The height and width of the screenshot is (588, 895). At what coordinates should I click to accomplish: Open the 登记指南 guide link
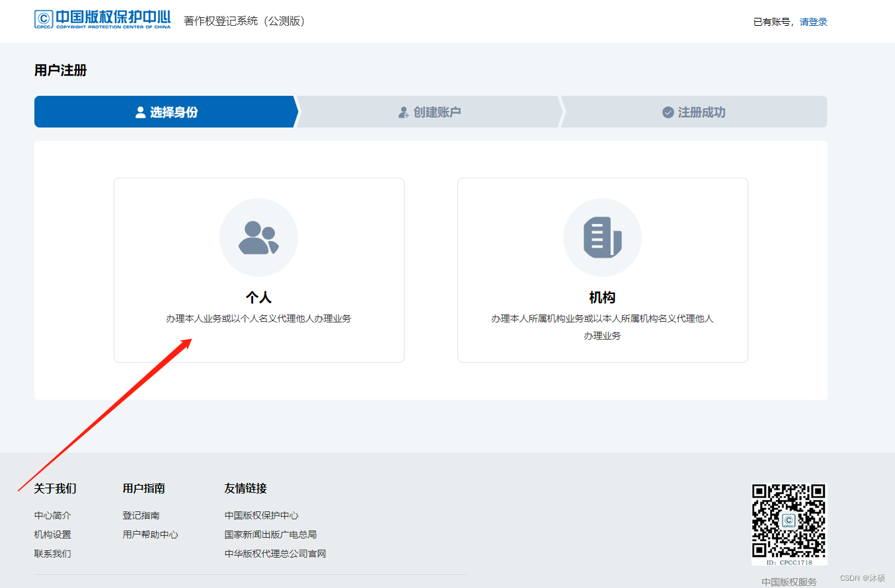(141, 515)
